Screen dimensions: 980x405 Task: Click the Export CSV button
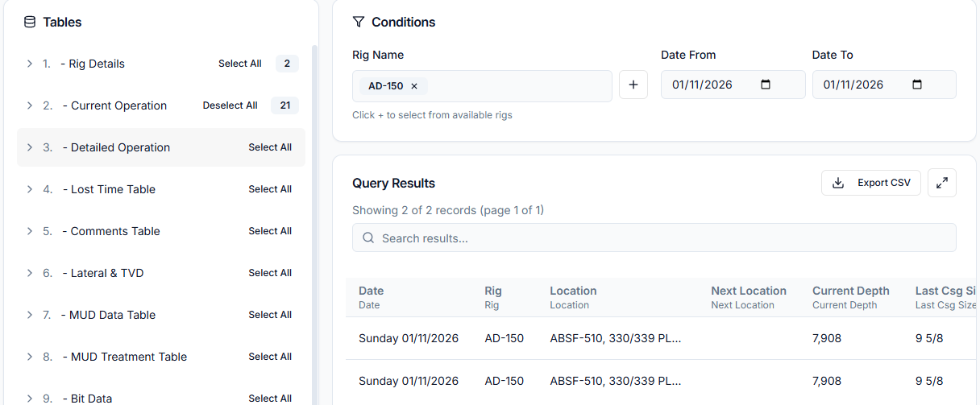870,183
